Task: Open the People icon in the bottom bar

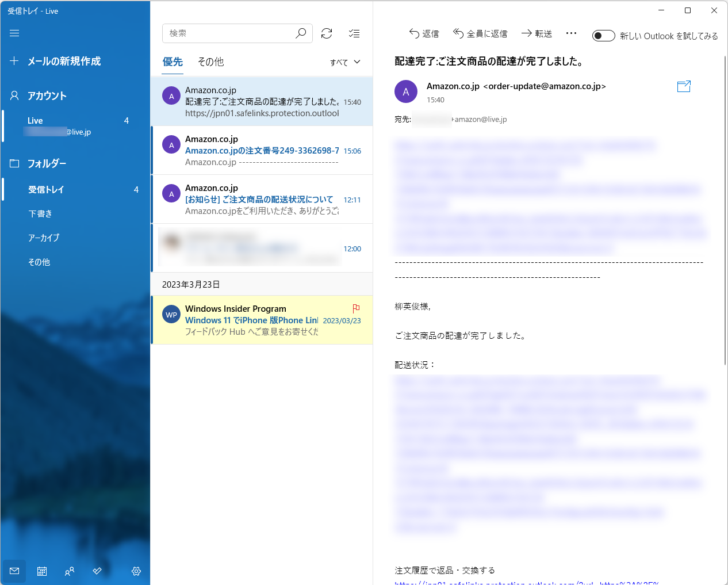Action: coord(69,571)
